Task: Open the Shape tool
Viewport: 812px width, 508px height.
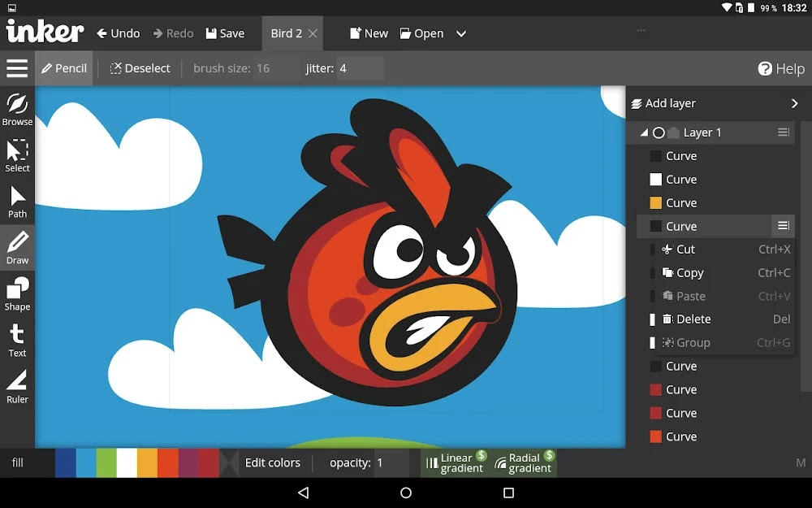Action: tap(17, 294)
